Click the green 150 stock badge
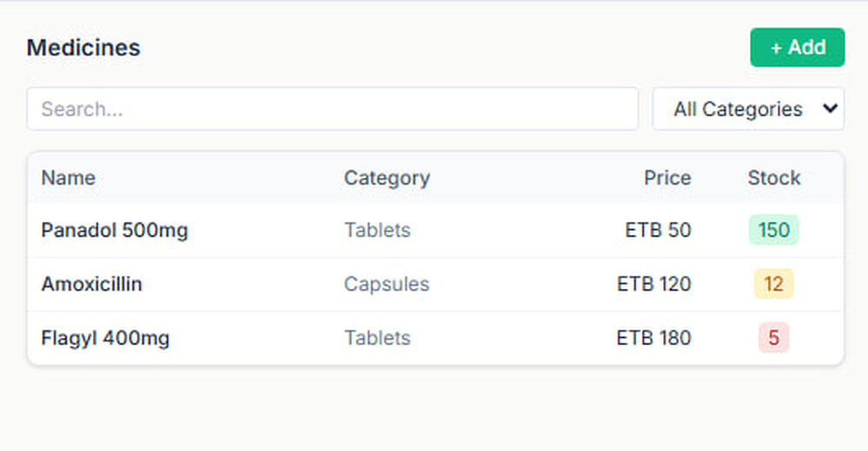Viewport: 868px width, 451px height. point(773,231)
